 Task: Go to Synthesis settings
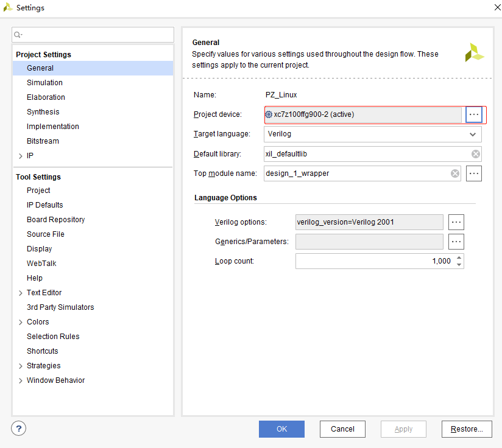click(43, 112)
